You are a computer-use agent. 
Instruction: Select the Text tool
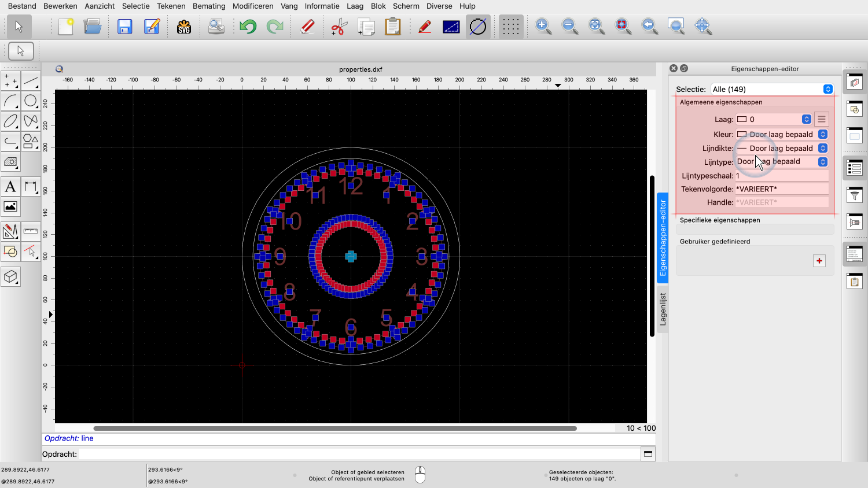click(x=10, y=187)
